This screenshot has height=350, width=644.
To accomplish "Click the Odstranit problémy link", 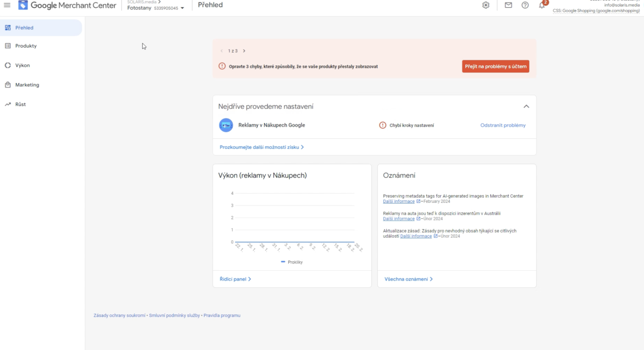I will click(503, 125).
